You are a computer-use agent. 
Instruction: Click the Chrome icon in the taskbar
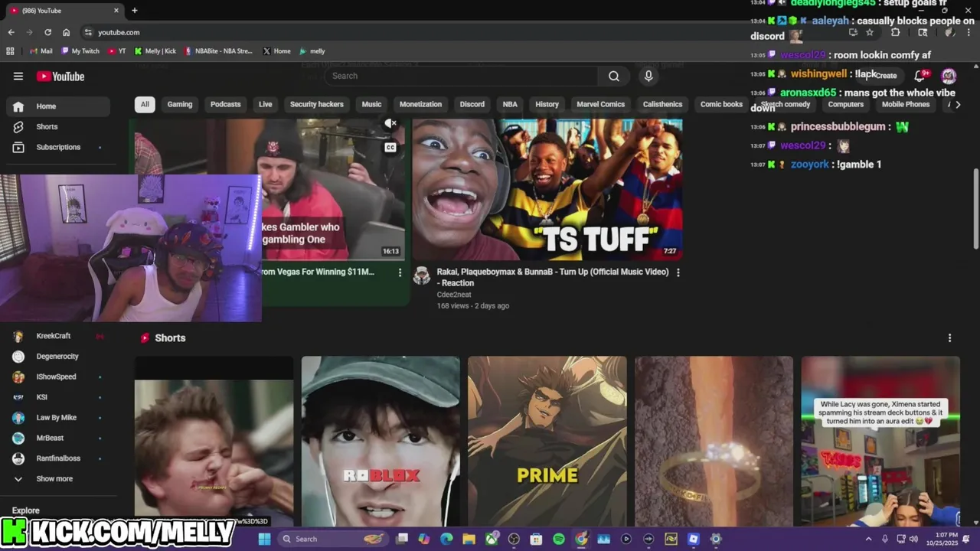pyautogui.click(x=581, y=539)
